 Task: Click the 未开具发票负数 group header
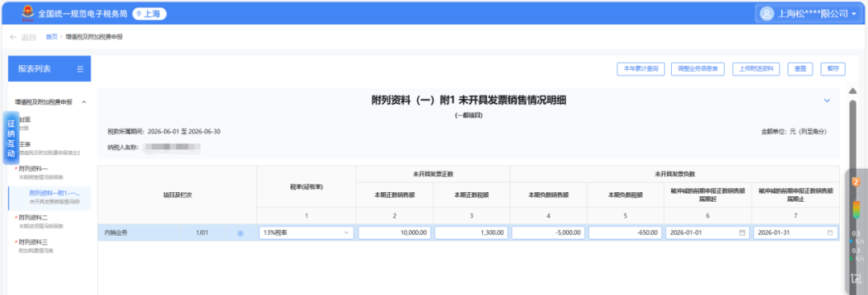tap(674, 174)
